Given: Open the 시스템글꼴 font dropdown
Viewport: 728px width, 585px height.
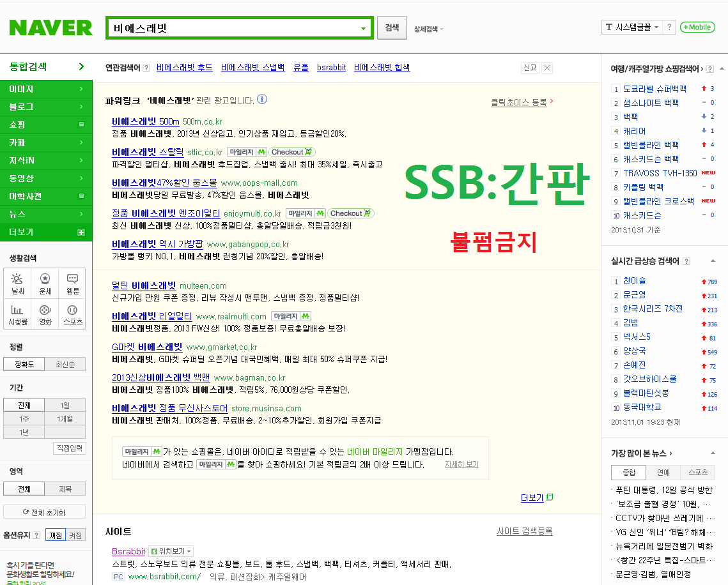Looking at the screenshot, I should [x=631, y=27].
